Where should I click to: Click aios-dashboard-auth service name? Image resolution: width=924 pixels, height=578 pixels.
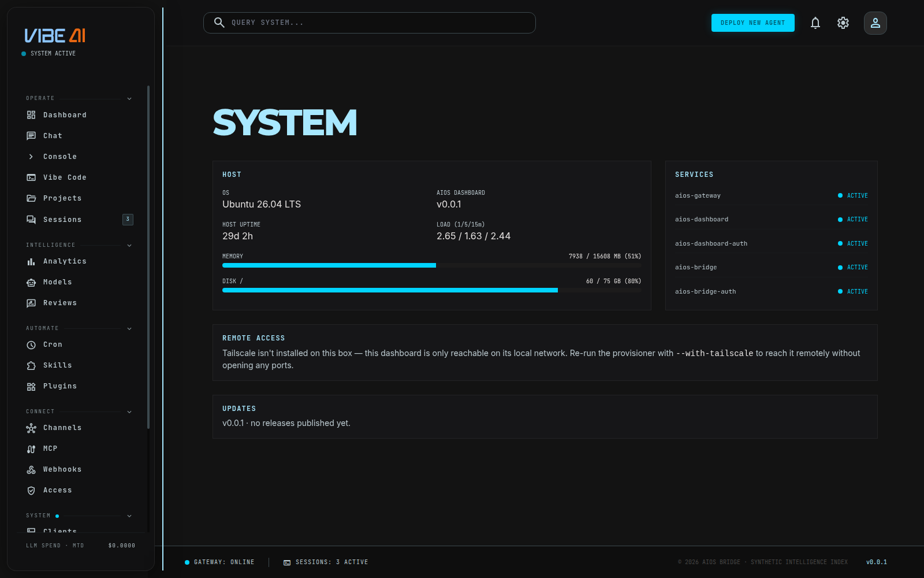711,244
